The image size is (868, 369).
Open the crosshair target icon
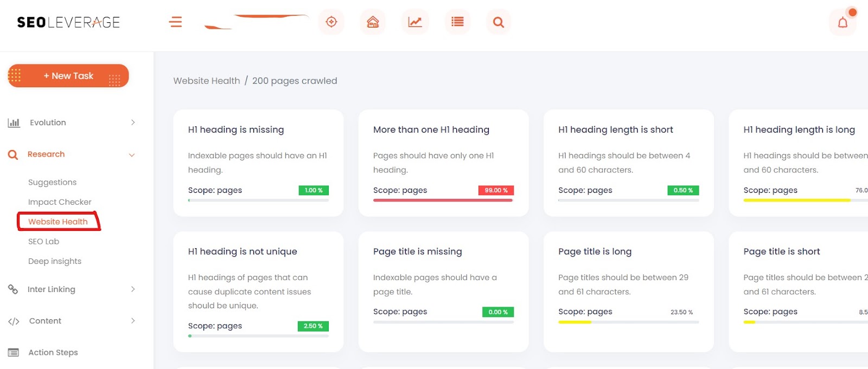tap(331, 22)
